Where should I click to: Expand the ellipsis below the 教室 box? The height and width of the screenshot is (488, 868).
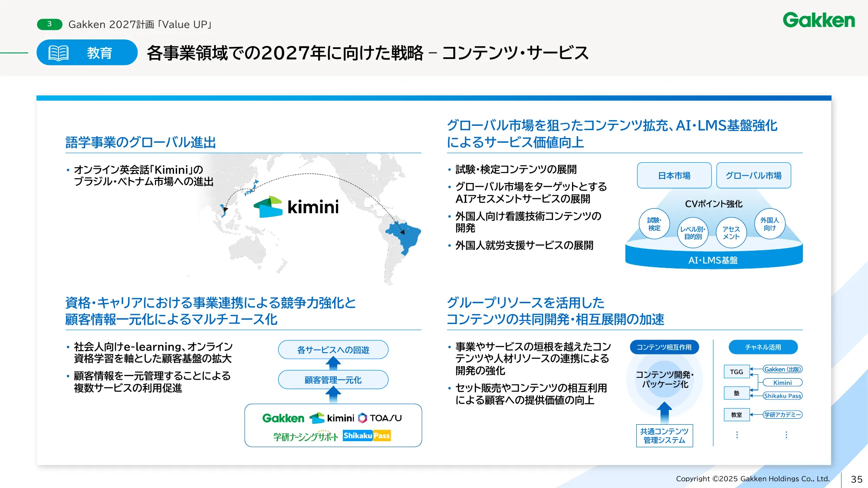pyautogui.click(x=736, y=434)
